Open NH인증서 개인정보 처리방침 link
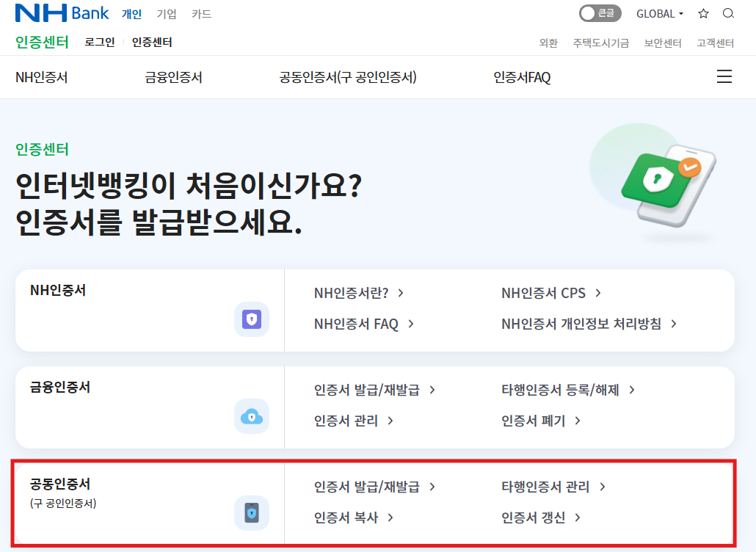 (589, 324)
